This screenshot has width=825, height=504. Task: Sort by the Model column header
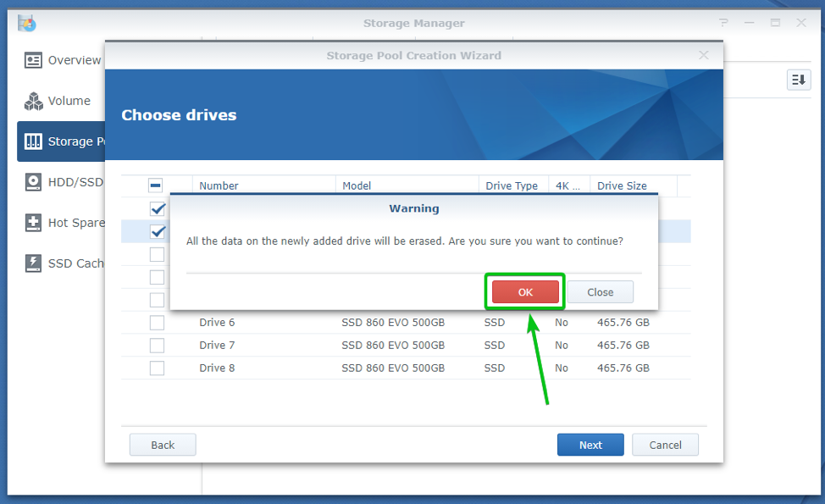407,186
